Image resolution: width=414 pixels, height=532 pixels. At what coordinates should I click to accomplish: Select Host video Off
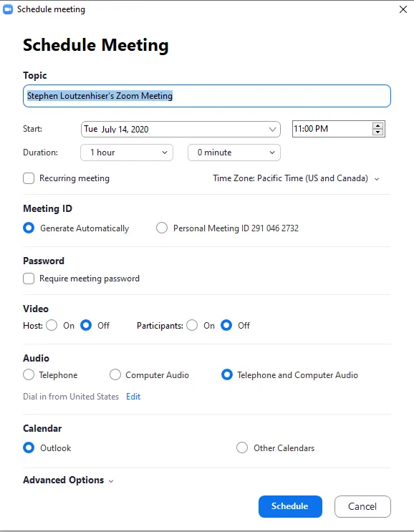(86, 325)
